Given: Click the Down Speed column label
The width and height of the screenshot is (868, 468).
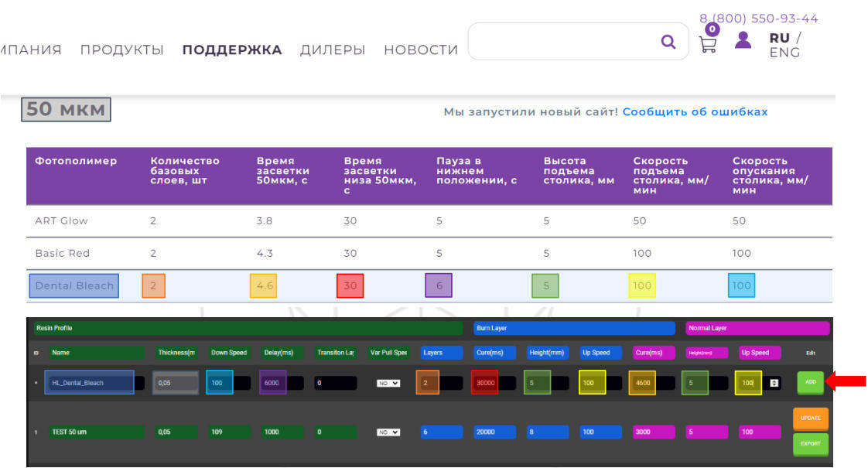Looking at the screenshot, I should tap(229, 353).
